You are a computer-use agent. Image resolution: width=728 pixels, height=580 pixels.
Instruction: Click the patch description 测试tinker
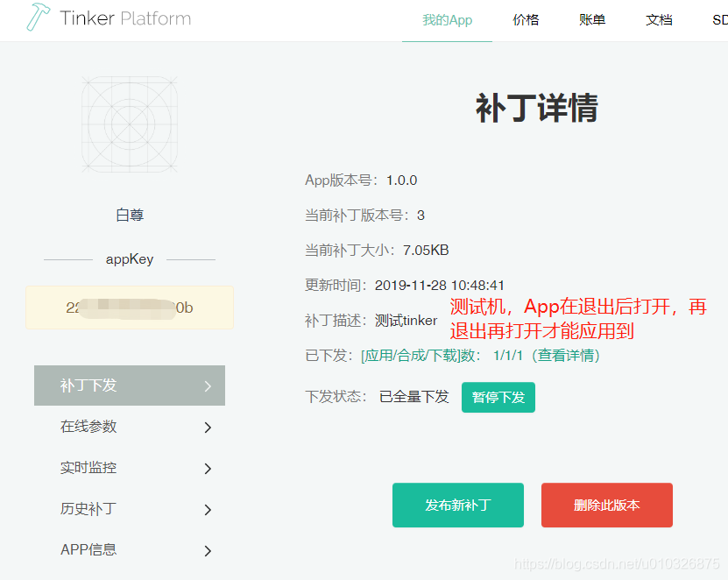pyautogui.click(x=406, y=321)
